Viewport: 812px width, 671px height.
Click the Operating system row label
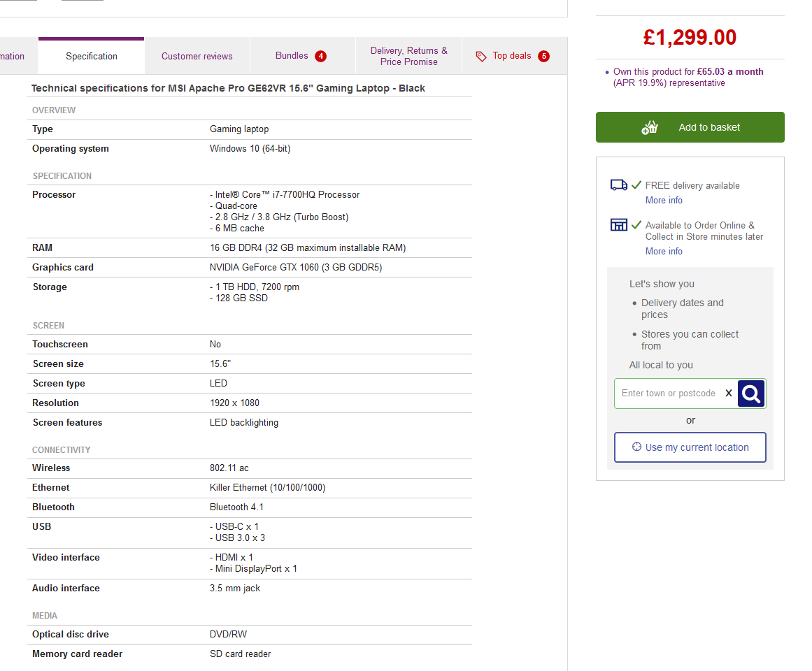click(x=71, y=148)
